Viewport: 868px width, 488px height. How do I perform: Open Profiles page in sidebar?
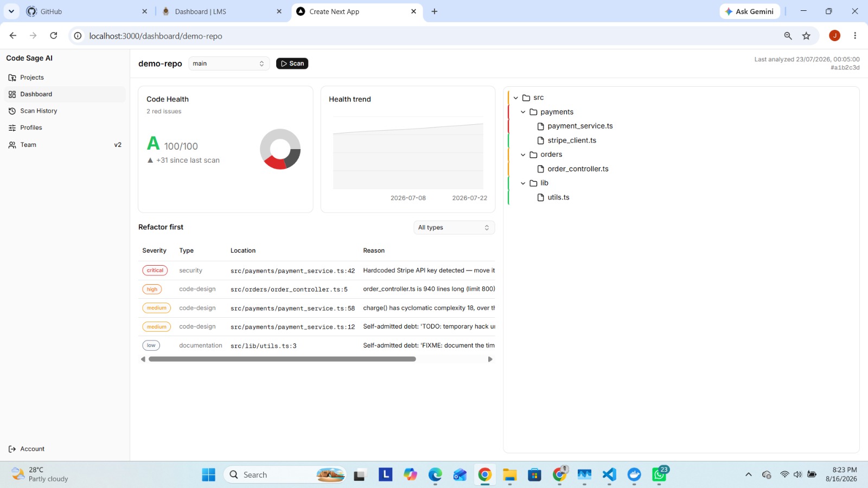point(65,128)
